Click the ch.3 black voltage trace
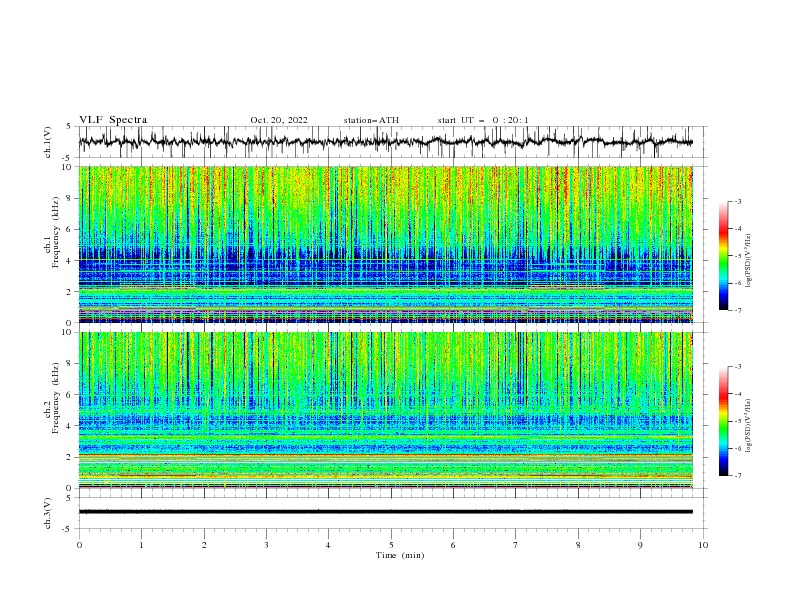792x612 pixels. click(385, 512)
